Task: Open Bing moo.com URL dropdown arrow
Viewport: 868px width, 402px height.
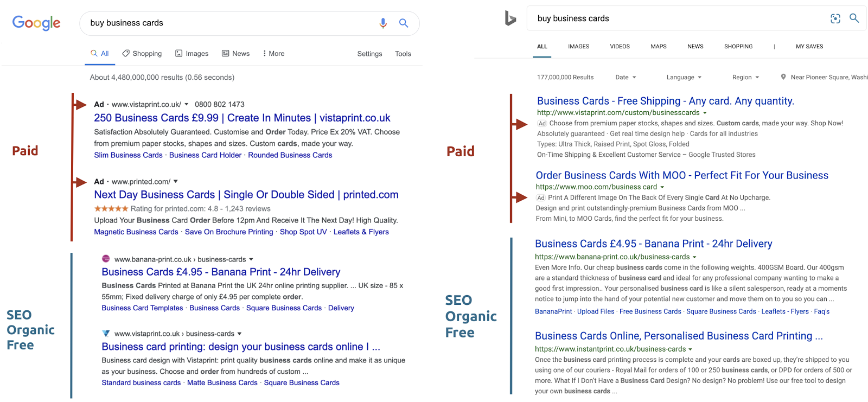Action: tap(662, 187)
